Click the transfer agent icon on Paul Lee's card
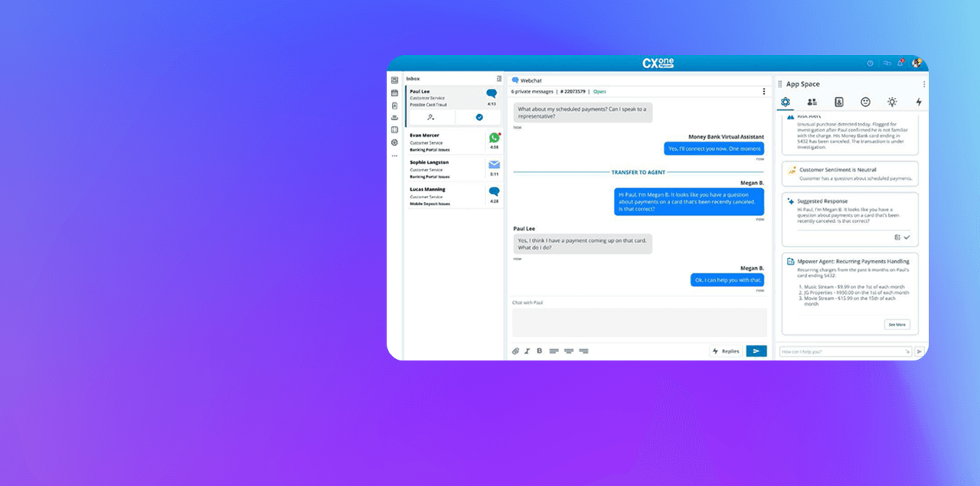Image resolution: width=980 pixels, height=486 pixels. (431, 118)
